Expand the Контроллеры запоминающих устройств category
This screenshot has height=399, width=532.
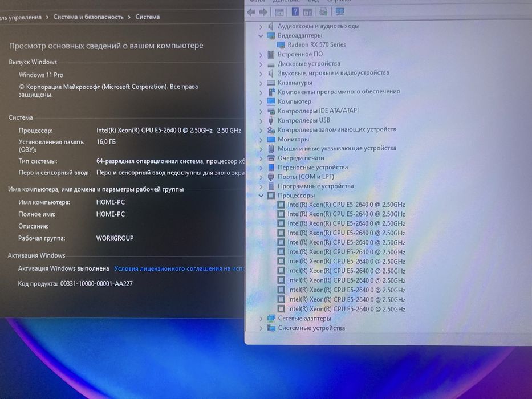pos(261,130)
